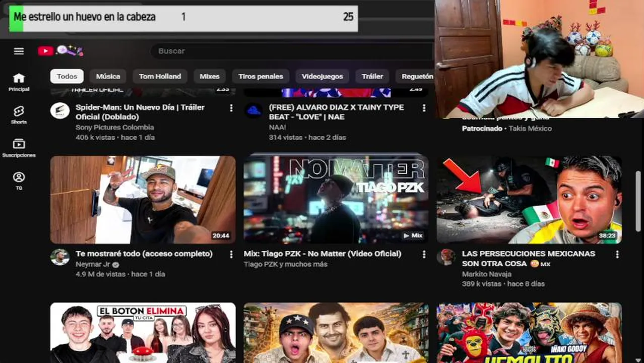Open options for ALVARO DIAZ beat video
Viewport: 644px width, 363px height.
point(424,108)
